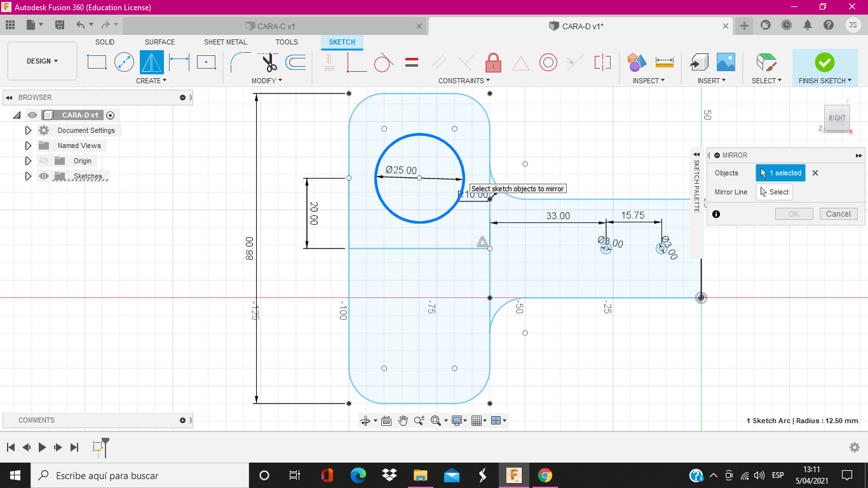The height and width of the screenshot is (488, 868).
Task: Select the Center Diameter Circle tool
Action: click(124, 62)
